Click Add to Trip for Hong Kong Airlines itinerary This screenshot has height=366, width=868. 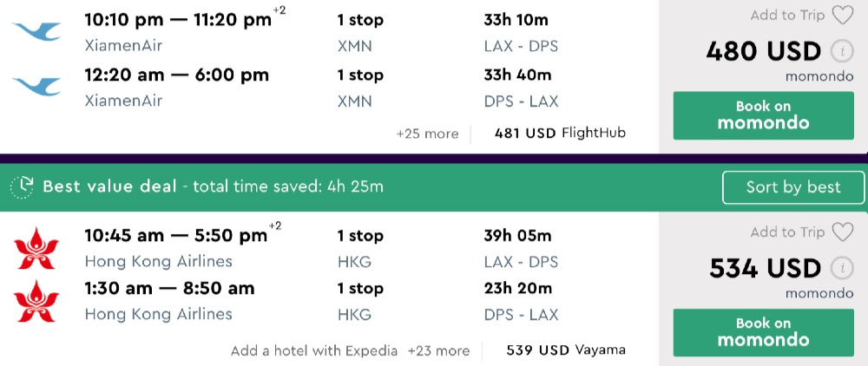tap(787, 232)
